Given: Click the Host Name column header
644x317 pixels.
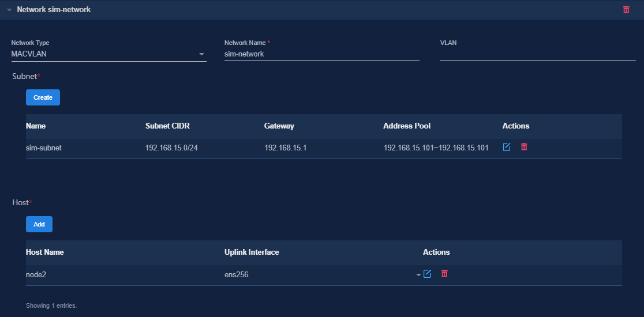Looking at the screenshot, I should click(x=45, y=252).
